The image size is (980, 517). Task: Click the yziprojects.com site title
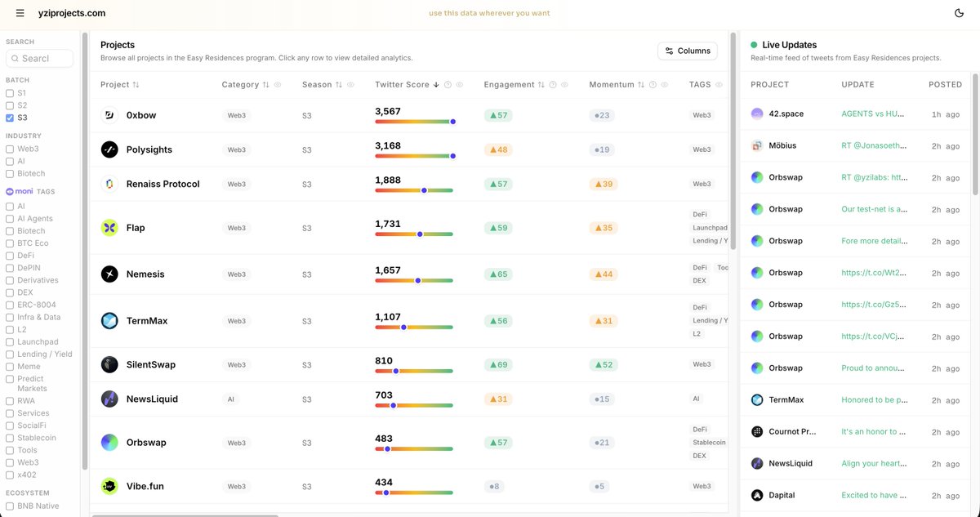tap(72, 13)
